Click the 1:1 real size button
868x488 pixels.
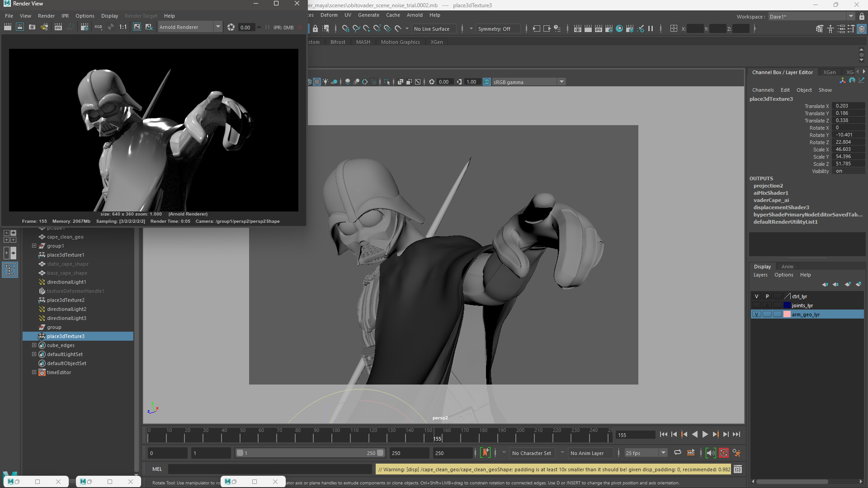click(x=123, y=27)
